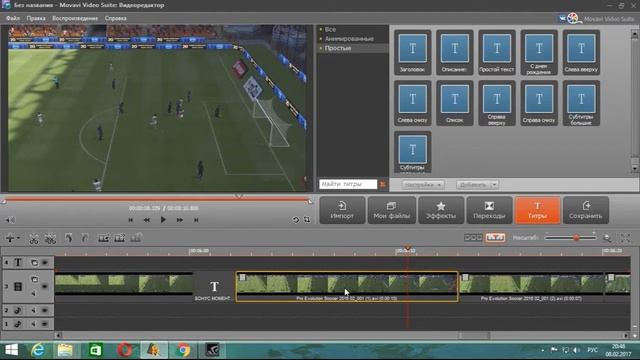Mute audio of video track 3
The image size is (640, 360).
pos(34,293)
